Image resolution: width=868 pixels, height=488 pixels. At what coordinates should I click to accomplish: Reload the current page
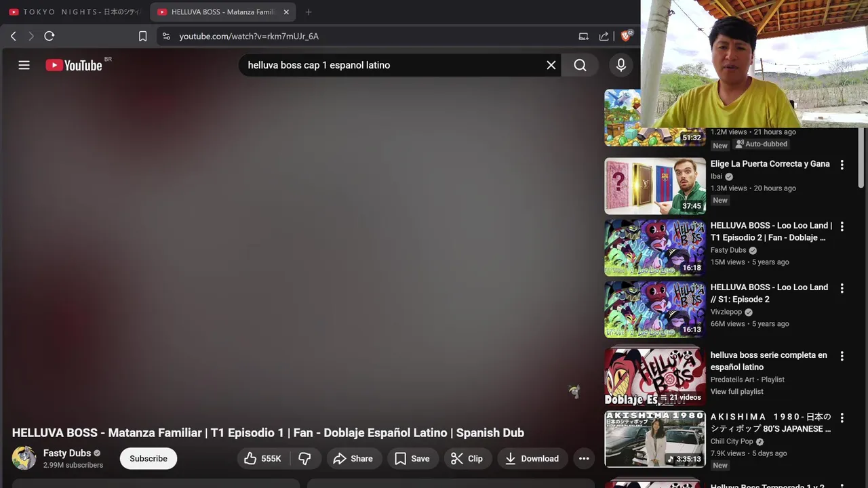[x=49, y=36]
